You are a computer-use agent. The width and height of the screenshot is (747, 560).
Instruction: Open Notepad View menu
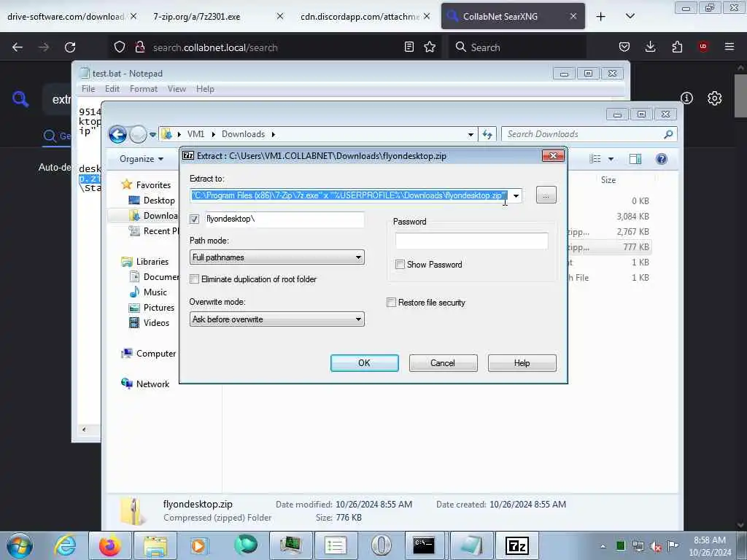tap(177, 89)
